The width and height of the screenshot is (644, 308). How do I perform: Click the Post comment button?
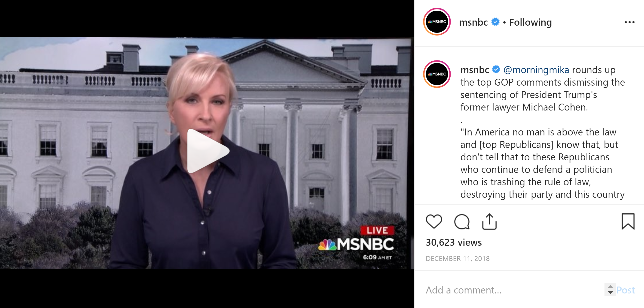(x=626, y=290)
